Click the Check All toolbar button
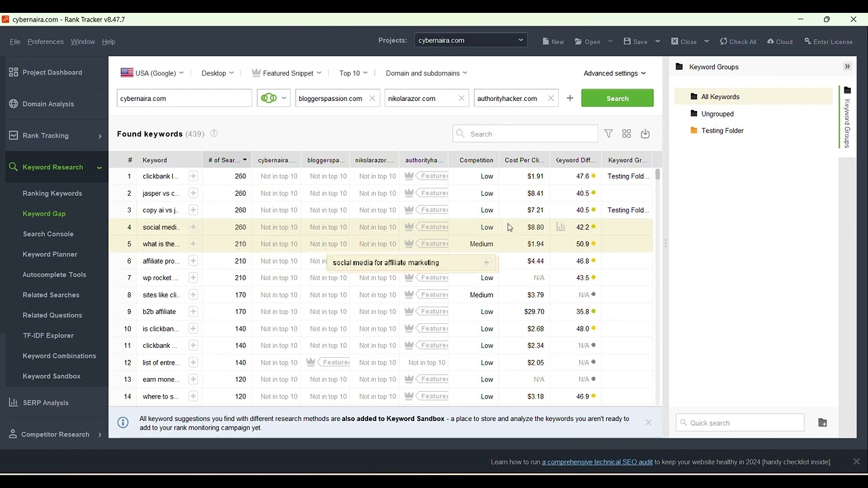The image size is (868, 488). (x=738, y=41)
